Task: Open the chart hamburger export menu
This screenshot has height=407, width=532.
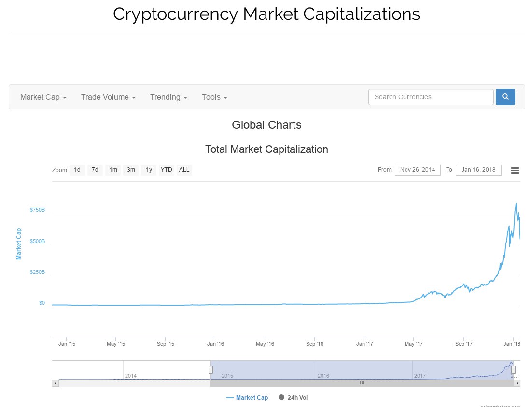Action: pos(515,170)
